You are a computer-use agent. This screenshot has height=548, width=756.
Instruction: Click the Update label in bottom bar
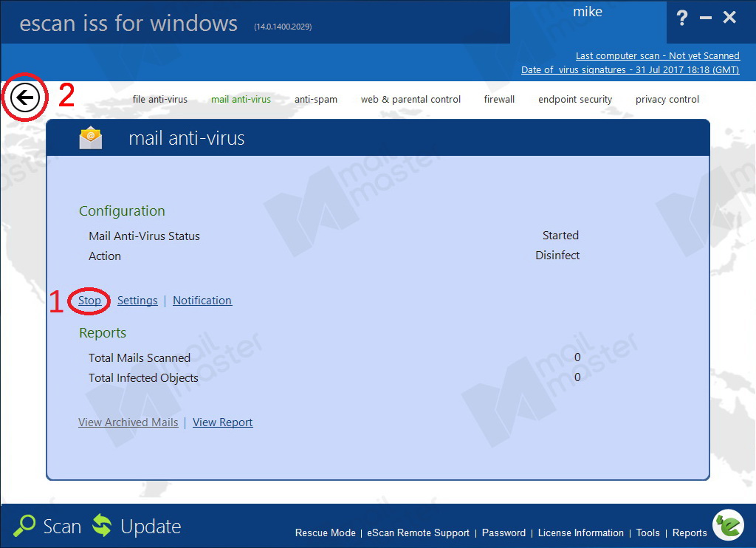click(151, 527)
